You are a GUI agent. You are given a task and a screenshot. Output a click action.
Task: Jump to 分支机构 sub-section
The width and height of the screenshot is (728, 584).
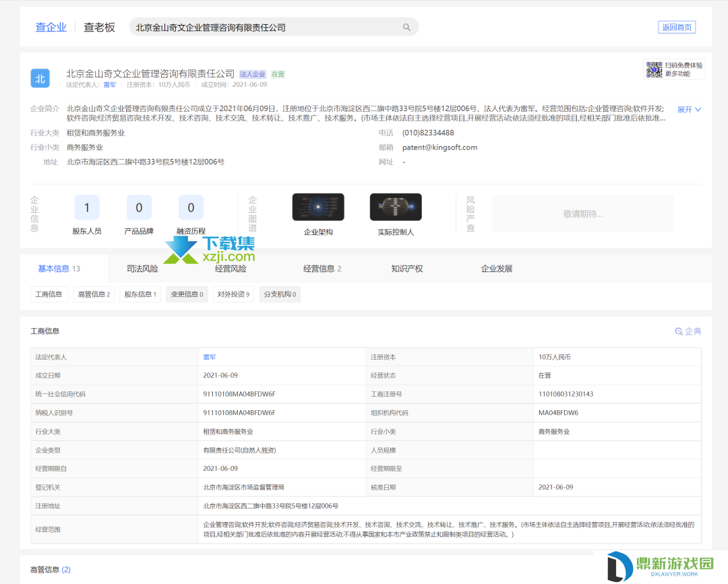click(280, 294)
